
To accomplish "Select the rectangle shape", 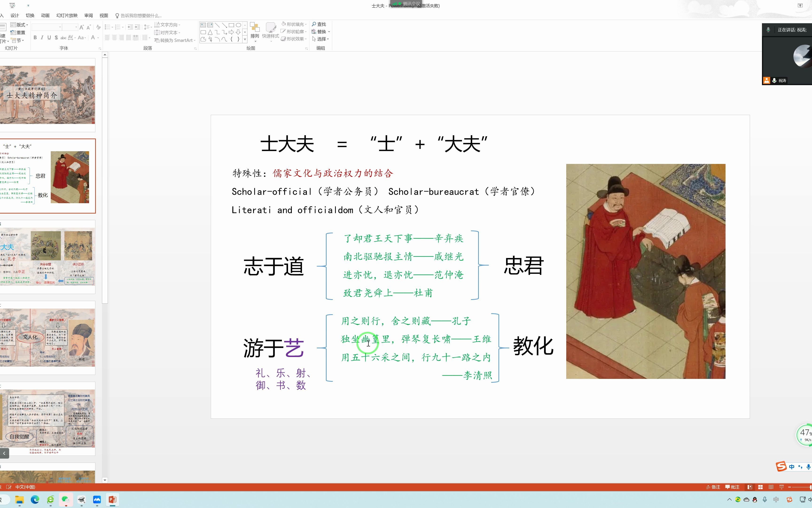I will (231, 25).
